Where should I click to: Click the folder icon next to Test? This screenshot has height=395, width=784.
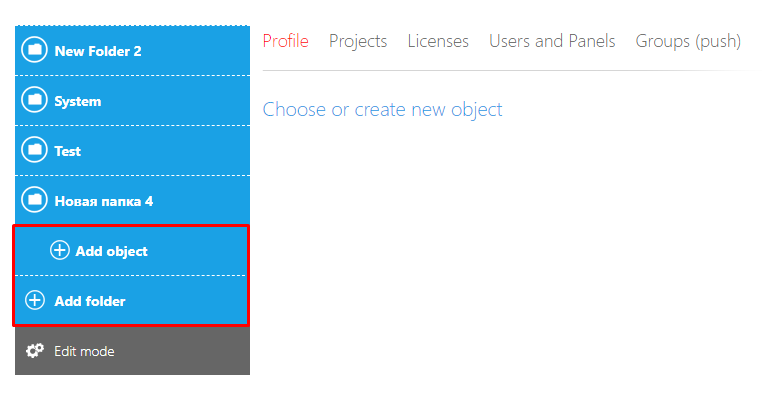pyautogui.click(x=34, y=150)
